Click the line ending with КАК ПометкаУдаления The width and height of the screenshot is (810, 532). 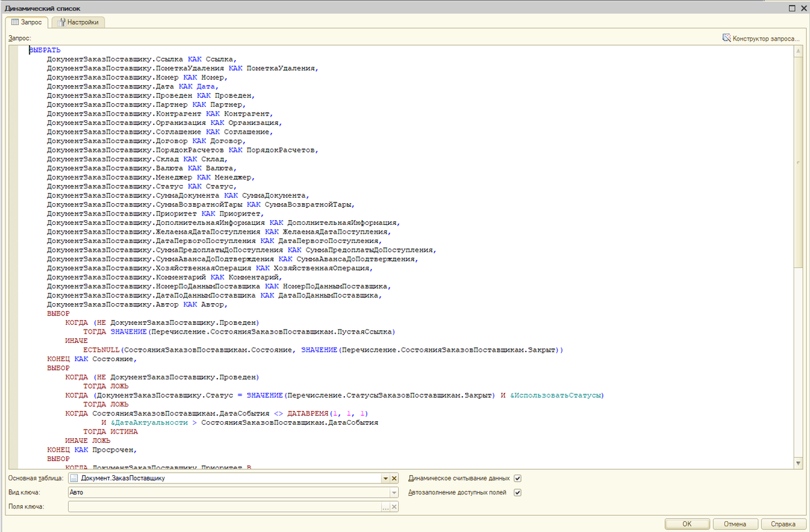click(182, 68)
